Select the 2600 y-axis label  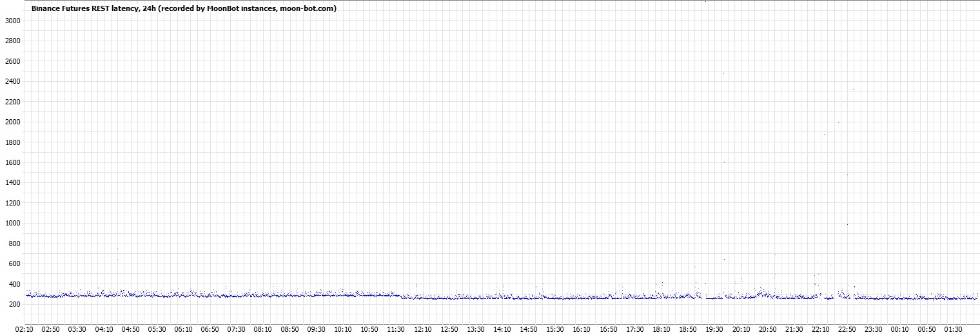pyautogui.click(x=13, y=61)
